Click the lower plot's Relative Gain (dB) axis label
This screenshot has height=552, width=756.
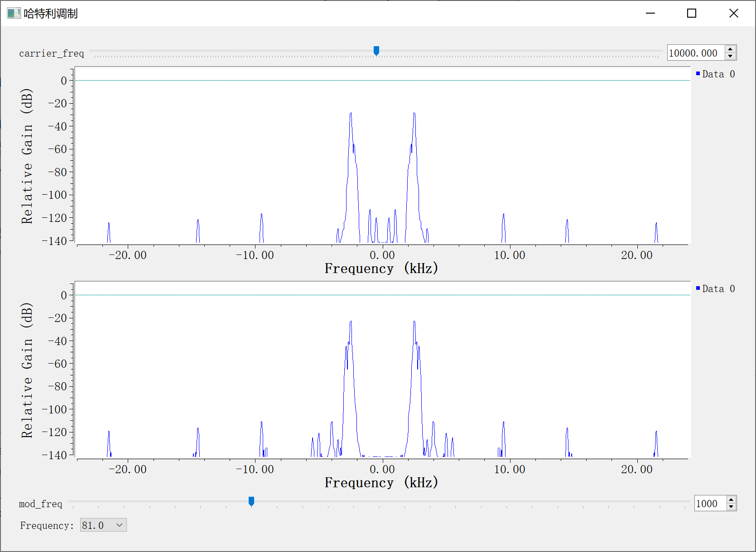pos(27,370)
